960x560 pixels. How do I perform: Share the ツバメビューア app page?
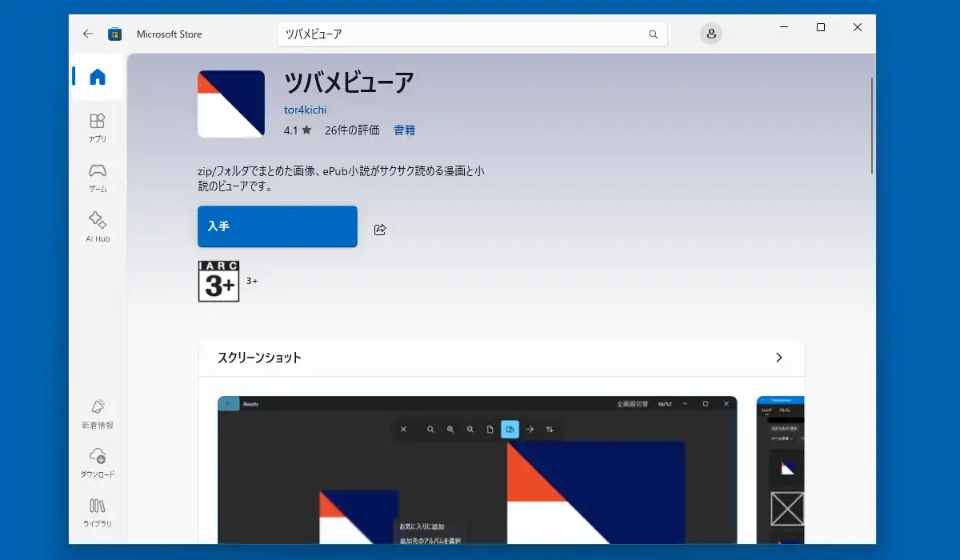point(380,230)
